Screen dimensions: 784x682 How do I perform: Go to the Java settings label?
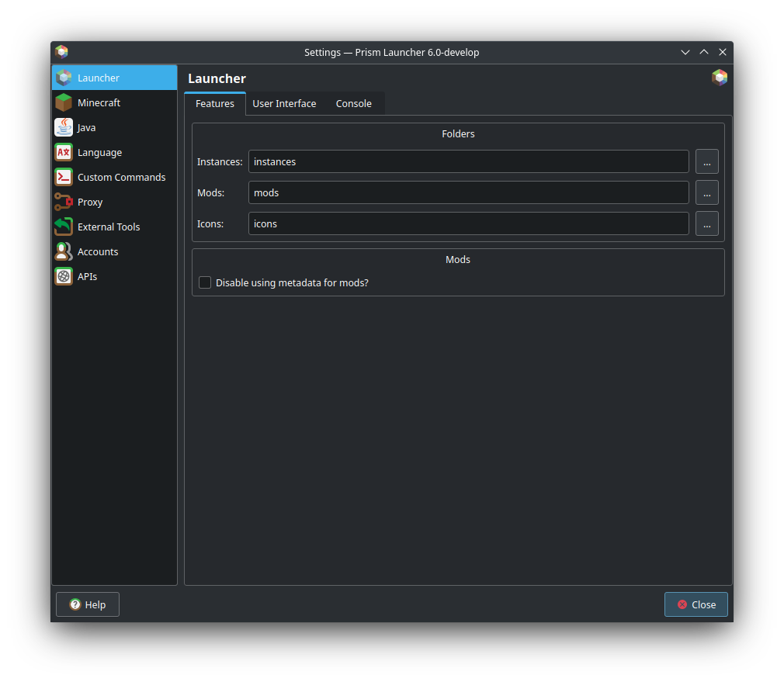pyautogui.click(x=86, y=127)
